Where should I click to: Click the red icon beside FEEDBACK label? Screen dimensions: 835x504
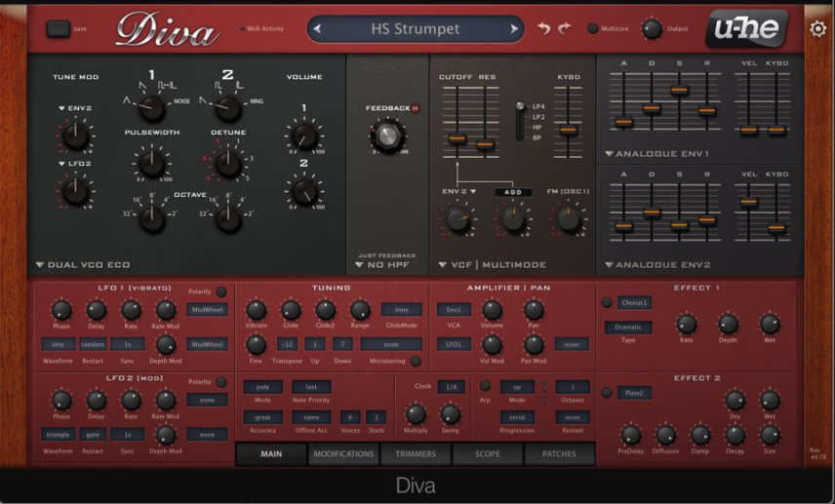[416, 108]
